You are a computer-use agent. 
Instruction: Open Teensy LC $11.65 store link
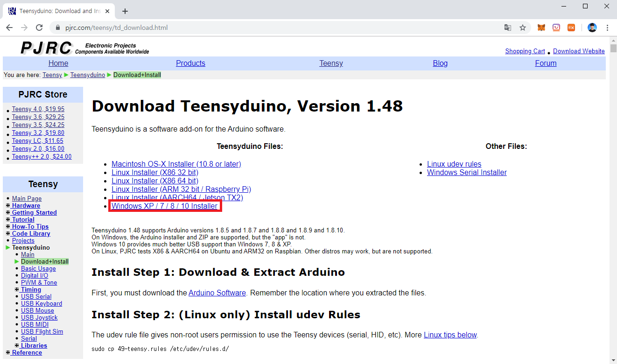pyautogui.click(x=38, y=140)
